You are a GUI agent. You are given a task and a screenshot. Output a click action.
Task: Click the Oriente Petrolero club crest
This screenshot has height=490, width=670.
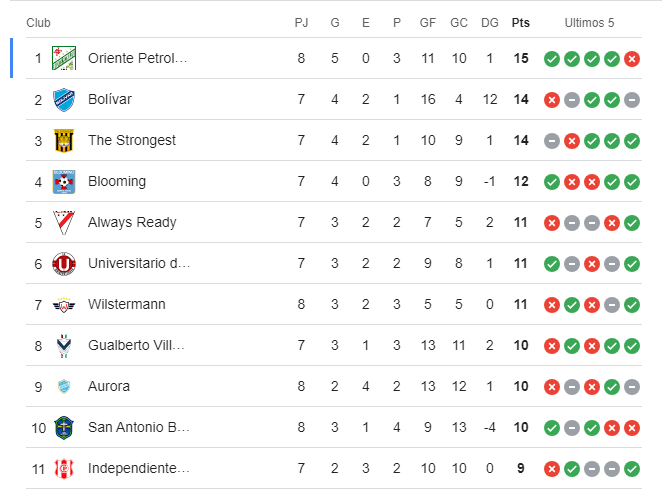click(64, 58)
